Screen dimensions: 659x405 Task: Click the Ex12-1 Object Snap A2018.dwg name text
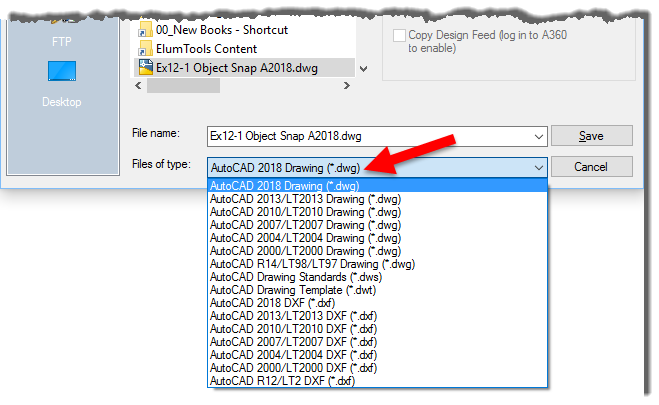click(237, 68)
